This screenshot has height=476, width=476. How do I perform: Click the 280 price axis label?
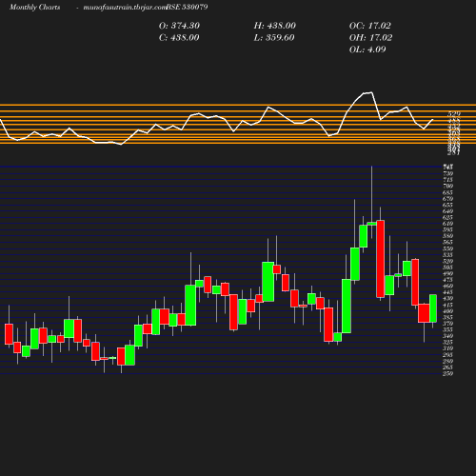tap(448, 361)
